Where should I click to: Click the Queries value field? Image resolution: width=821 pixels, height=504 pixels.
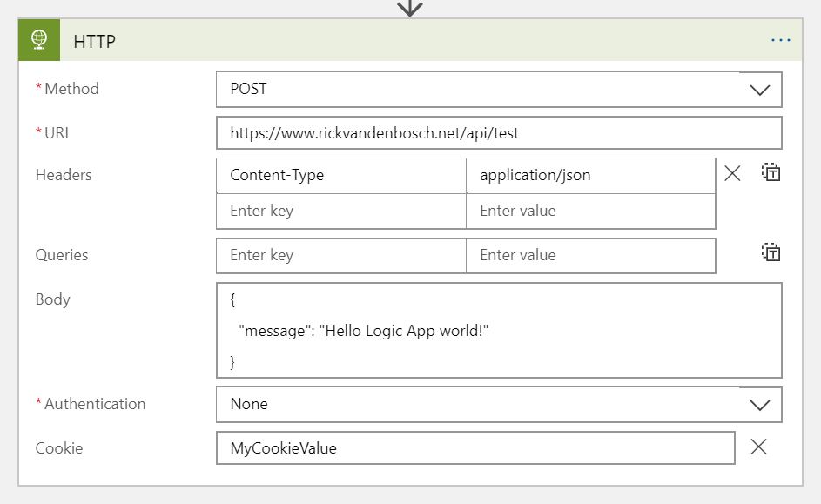pyautogui.click(x=590, y=255)
